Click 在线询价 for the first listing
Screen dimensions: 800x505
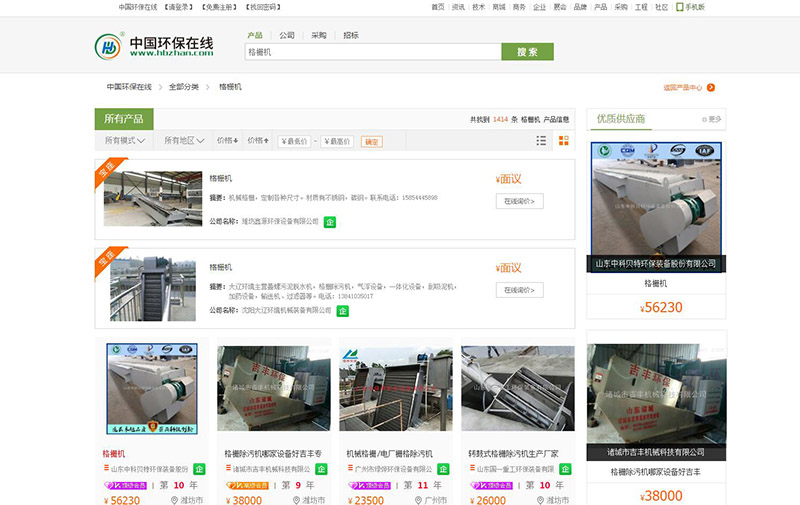pos(519,201)
